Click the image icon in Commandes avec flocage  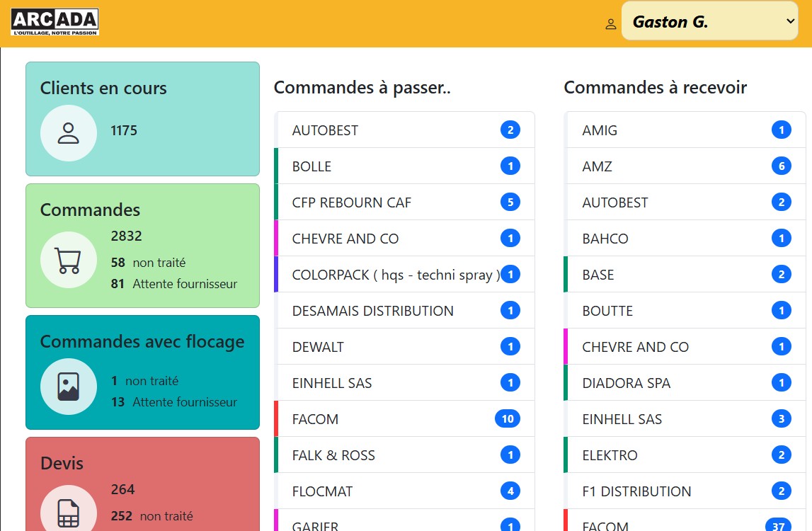[68, 386]
